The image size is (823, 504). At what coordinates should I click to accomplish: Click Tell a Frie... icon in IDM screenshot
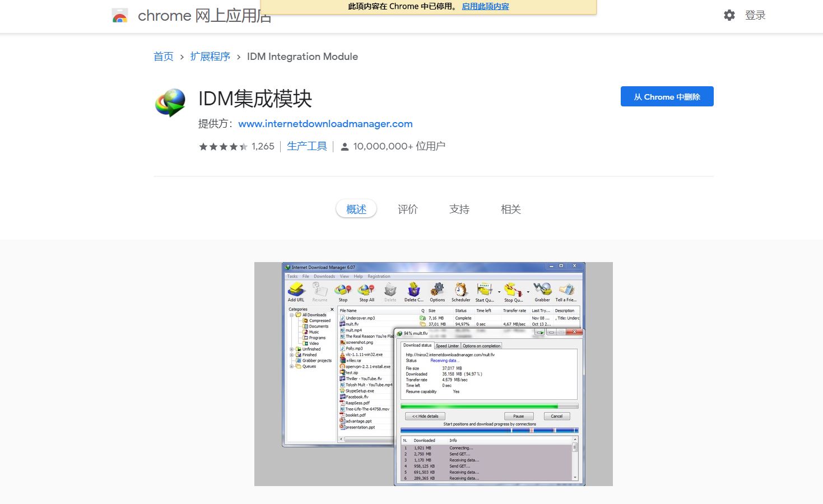566,290
